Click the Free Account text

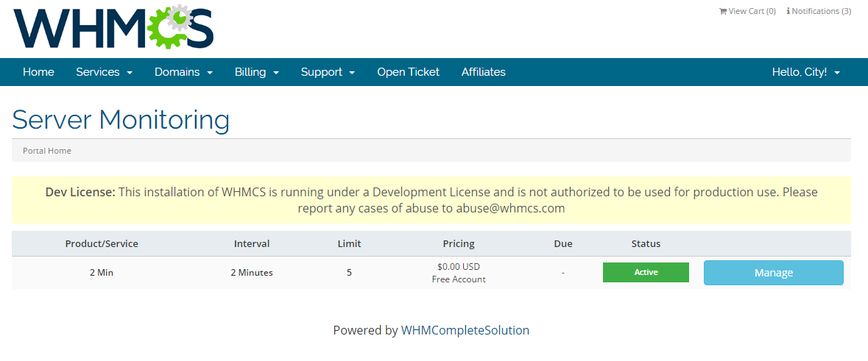[x=459, y=279]
